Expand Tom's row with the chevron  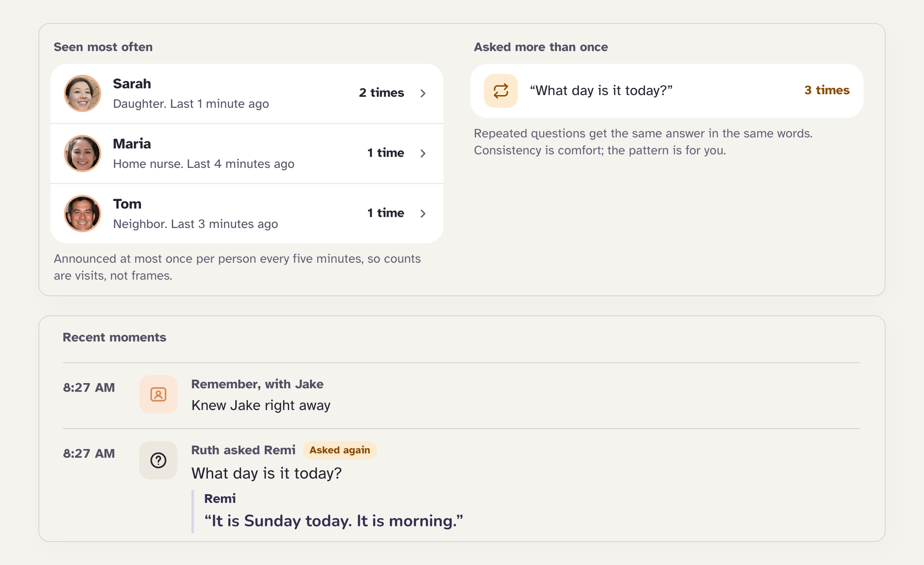(x=423, y=213)
